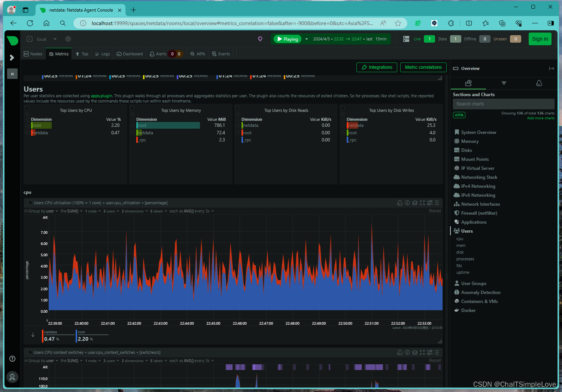Open the Memory section in sidebar
The height and width of the screenshot is (392, 562).
coord(470,141)
